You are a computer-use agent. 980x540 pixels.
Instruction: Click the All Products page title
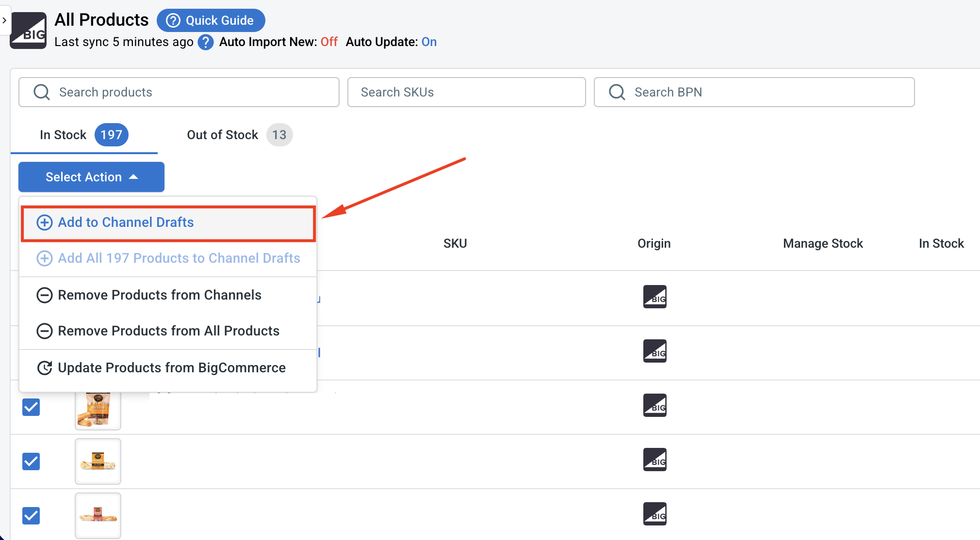101,20
